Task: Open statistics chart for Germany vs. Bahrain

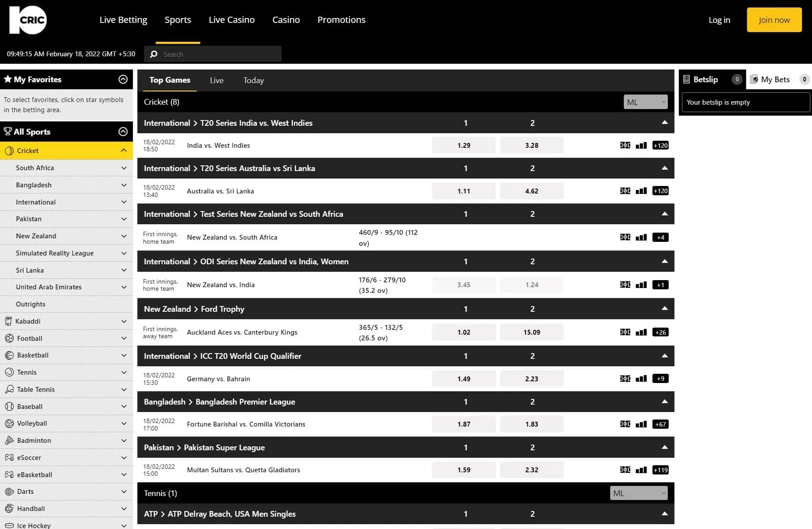Action: (641, 379)
